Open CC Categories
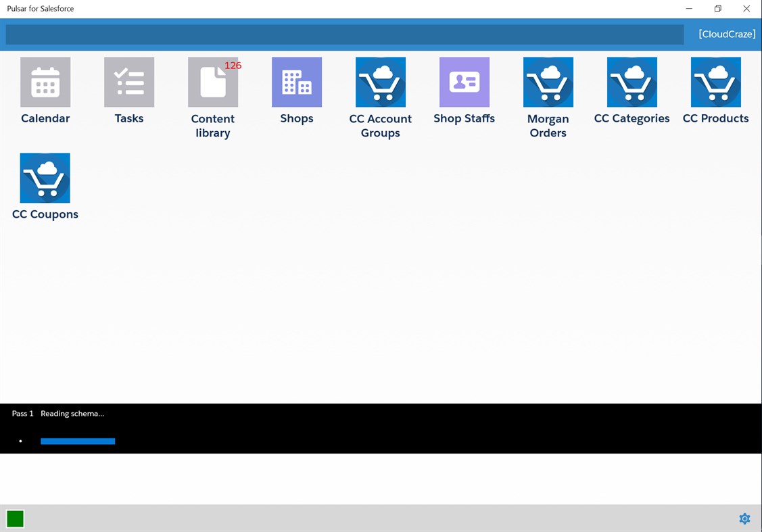762x532 pixels. pos(632,81)
